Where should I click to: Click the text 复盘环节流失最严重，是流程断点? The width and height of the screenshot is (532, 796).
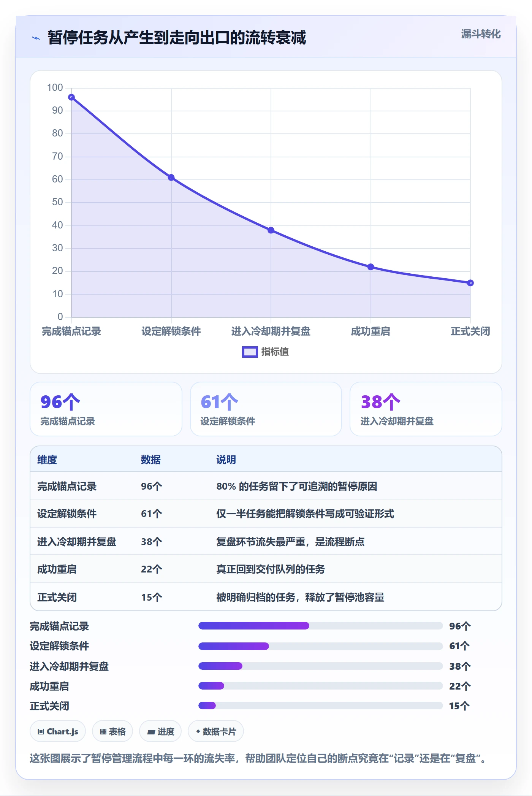click(290, 542)
